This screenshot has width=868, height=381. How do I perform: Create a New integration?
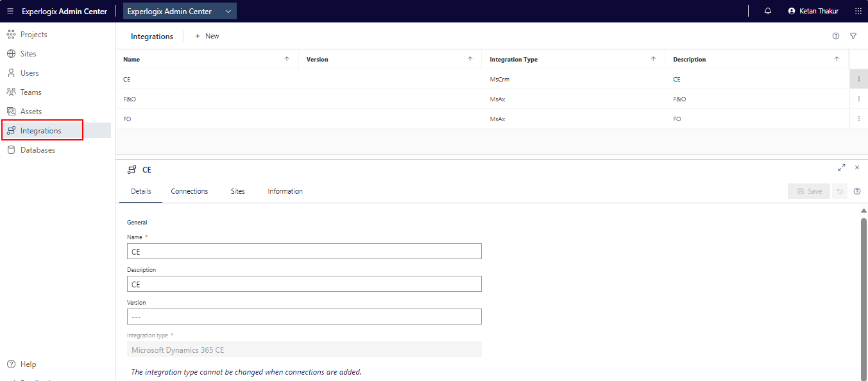pyautogui.click(x=207, y=37)
